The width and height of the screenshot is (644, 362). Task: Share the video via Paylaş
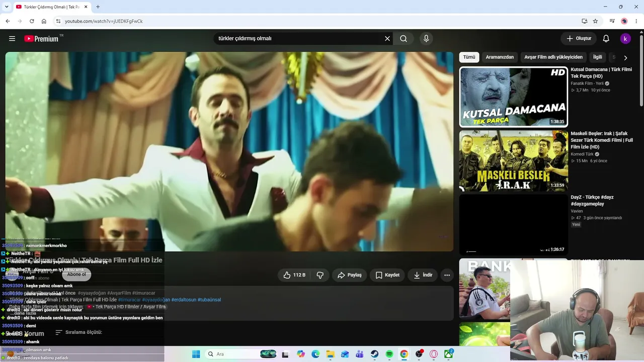[x=349, y=275]
